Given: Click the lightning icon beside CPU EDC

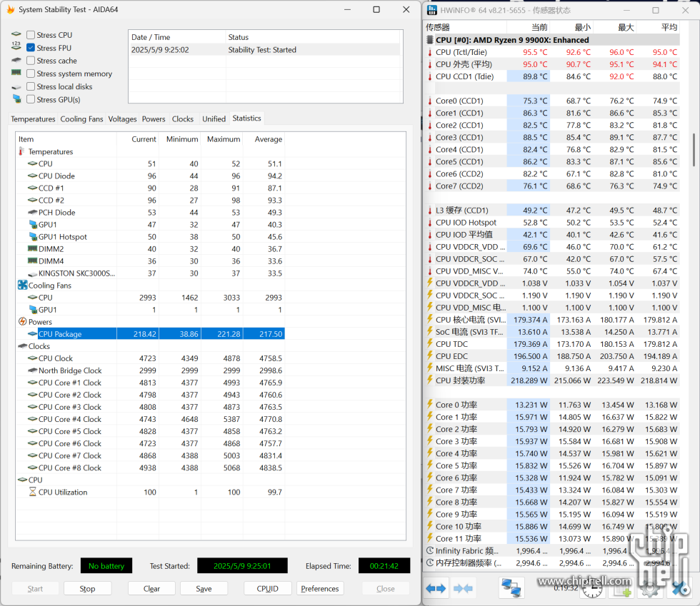Looking at the screenshot, I should (x=430, y=355).
